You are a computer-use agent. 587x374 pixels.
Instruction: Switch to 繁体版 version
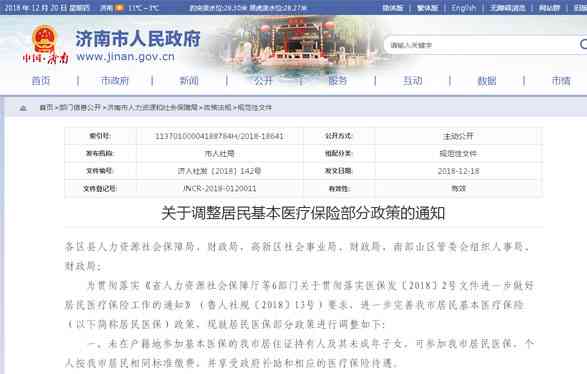pos(428,7)
